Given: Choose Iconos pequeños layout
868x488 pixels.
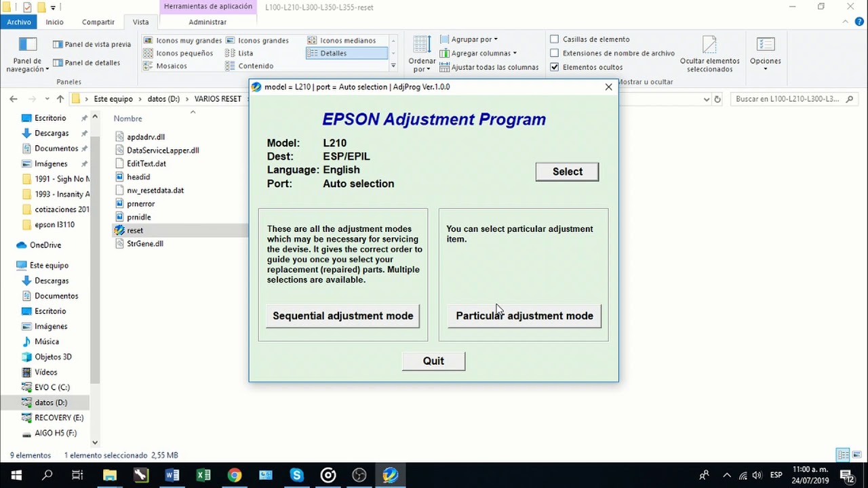Looking at the screenshot, I should point(178,53).
